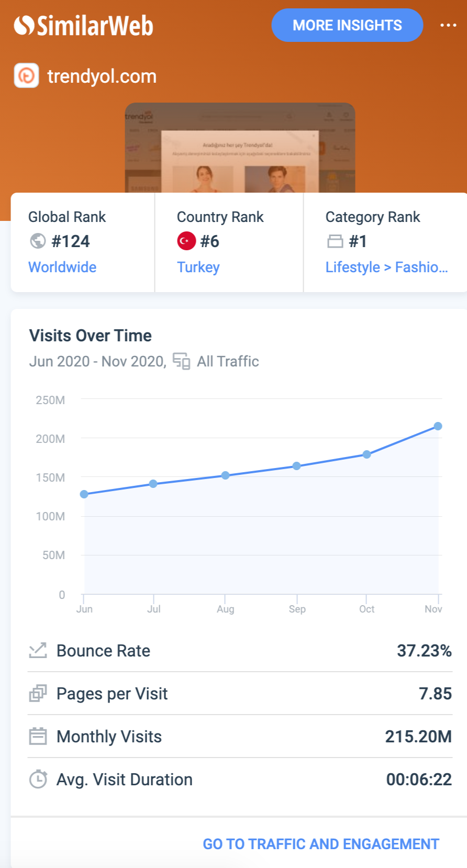This screenshot has height=868, width=467.
Task: Open the Turkey country rank link
Action: pos(198,267)
